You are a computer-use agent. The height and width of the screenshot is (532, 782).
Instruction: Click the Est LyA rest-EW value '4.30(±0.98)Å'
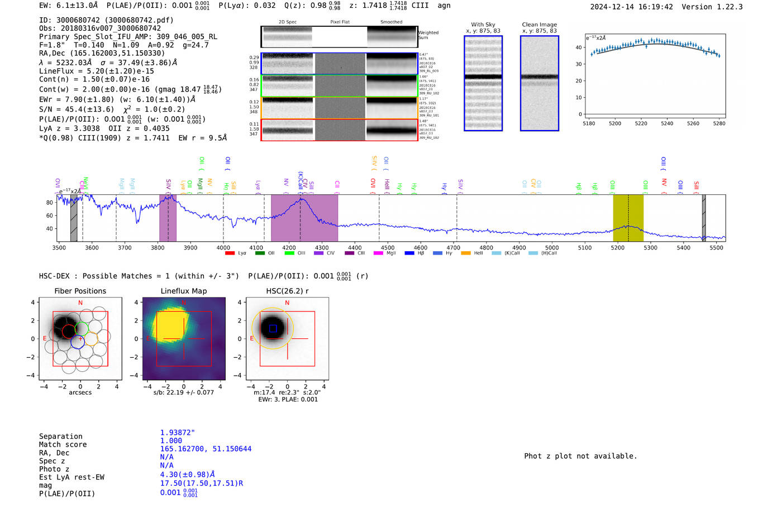pos(188,475)
